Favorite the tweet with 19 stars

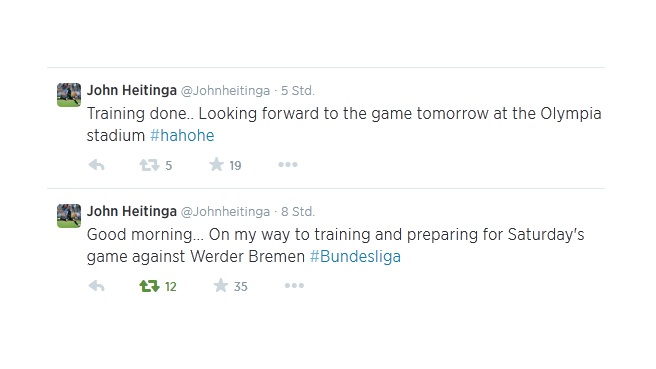pos(216,164)
